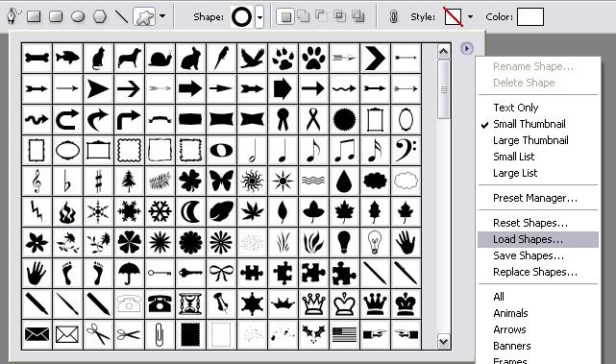
Task: Select the light bulb outline shape
Action: click(375, 242)
